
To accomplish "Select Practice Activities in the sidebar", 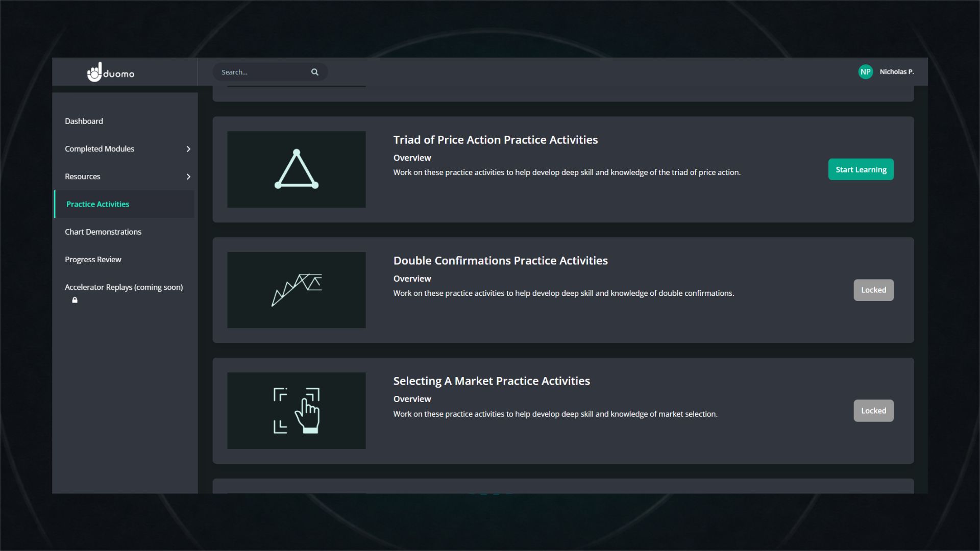I will 125,204.
